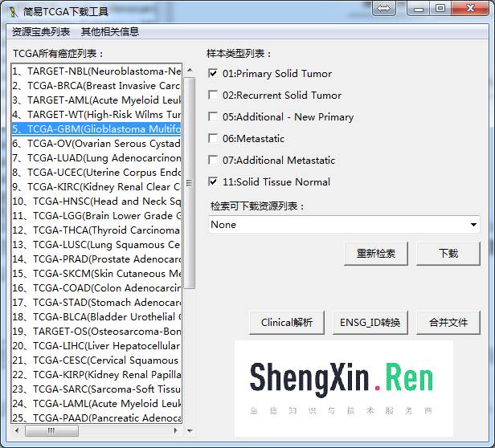The height and width of the screenshot is (448, 495).
Task: Click the horizontal scroll left arrow
Action: 17,430
